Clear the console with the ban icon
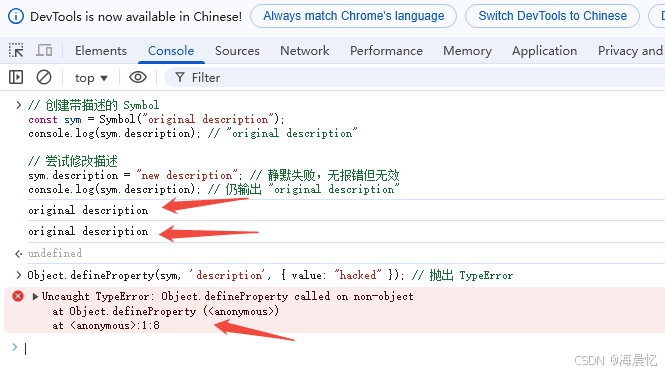 (44, 78)
